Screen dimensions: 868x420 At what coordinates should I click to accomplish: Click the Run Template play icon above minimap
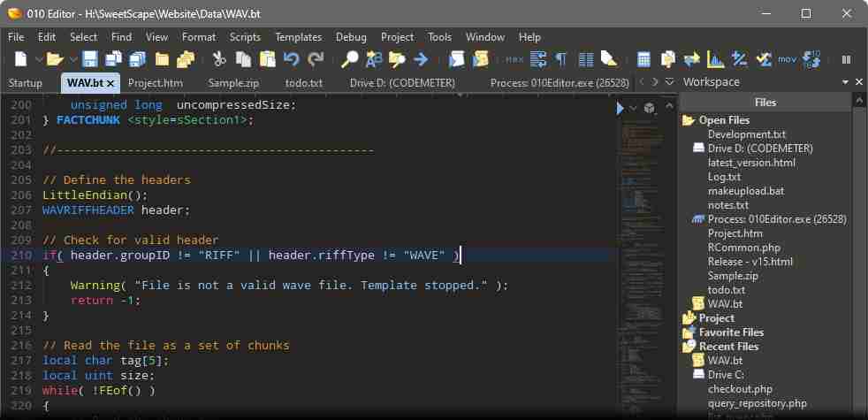pos(621,108)
